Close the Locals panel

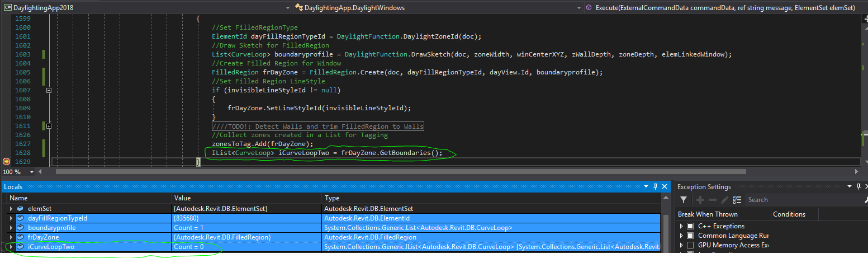(x=665, y=187)
